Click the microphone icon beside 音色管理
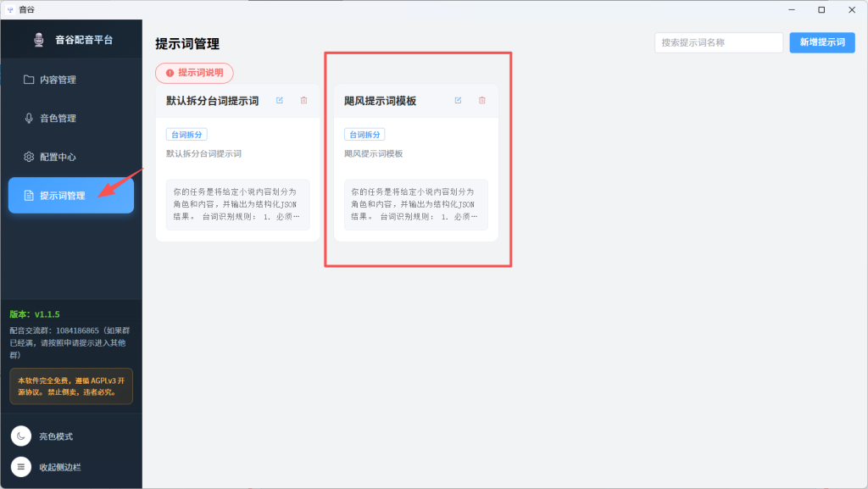 (x=29, y=119)
